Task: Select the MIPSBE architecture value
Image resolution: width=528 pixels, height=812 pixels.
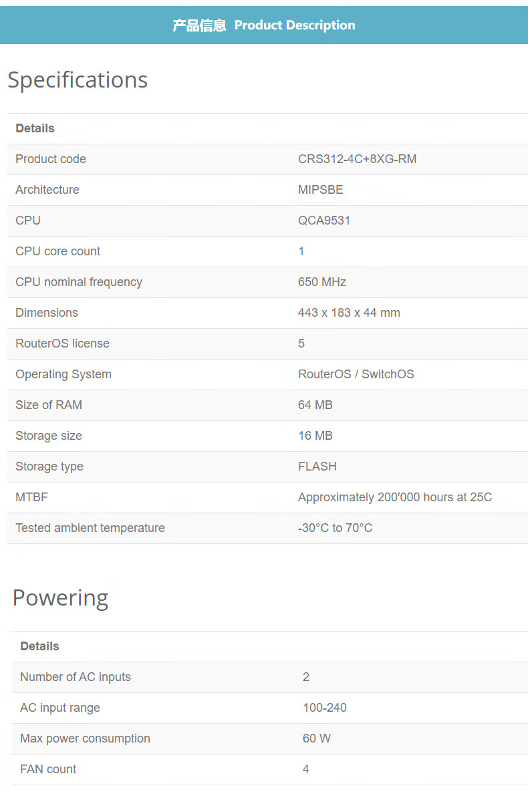Action: 320,190
